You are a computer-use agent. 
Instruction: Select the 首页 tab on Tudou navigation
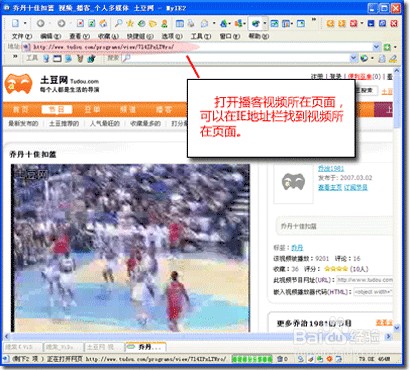(21, 109)
